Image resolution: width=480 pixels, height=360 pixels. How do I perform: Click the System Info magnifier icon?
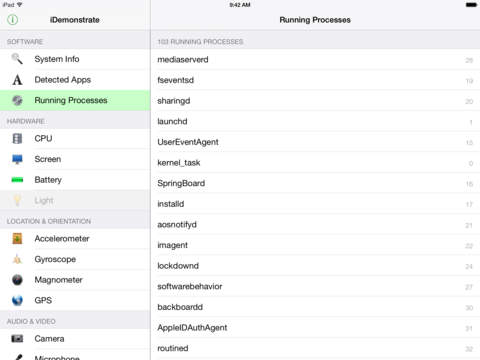click(17, 59)
